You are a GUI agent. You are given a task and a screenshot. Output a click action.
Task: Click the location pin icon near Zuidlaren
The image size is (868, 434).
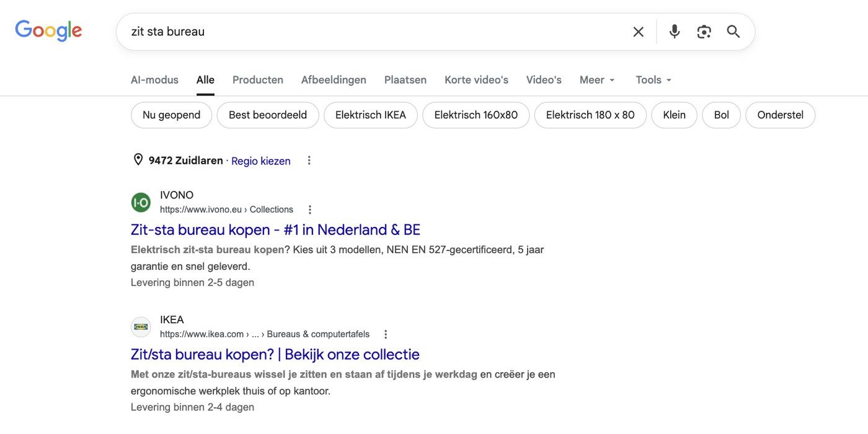(138, 160)
